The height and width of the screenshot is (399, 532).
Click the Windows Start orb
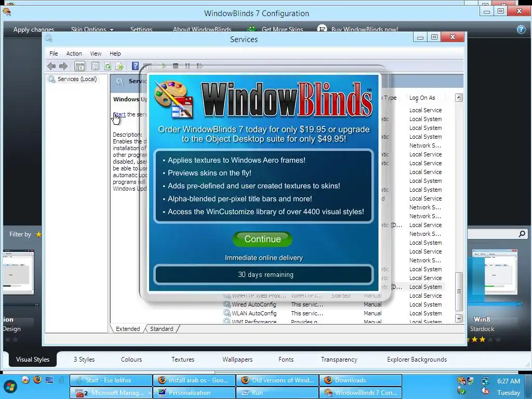[10, 387]
